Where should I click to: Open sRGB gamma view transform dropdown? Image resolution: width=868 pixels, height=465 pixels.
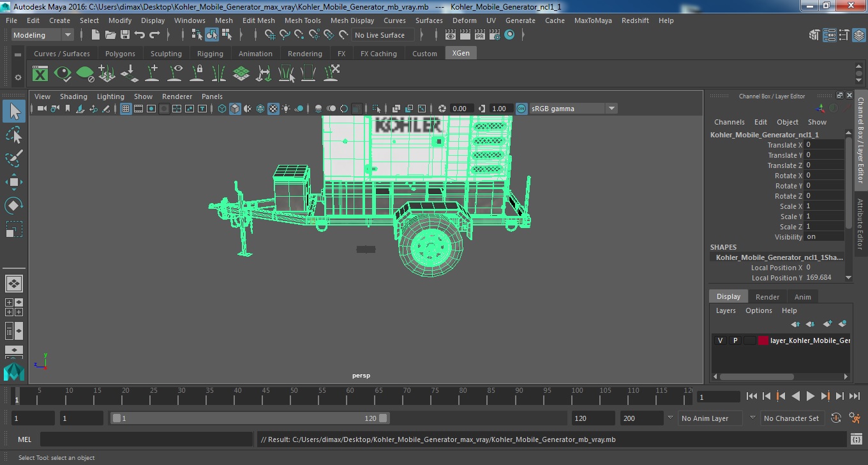tap(573, 109)
